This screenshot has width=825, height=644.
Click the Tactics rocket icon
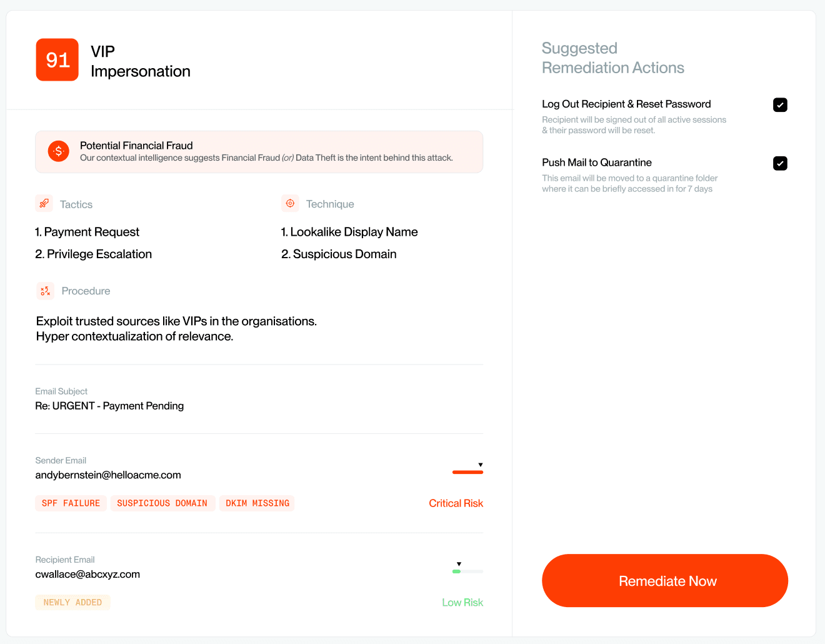coord(44,203)
